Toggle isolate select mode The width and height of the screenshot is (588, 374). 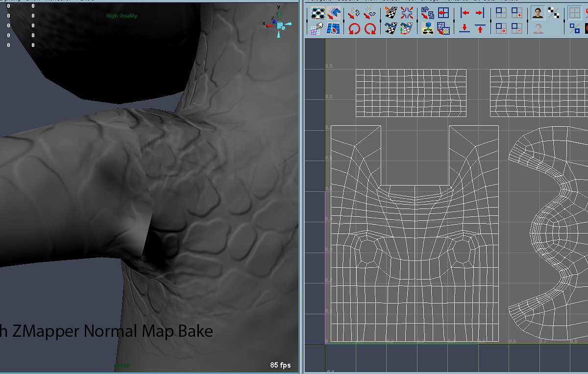tap(501, 13)
